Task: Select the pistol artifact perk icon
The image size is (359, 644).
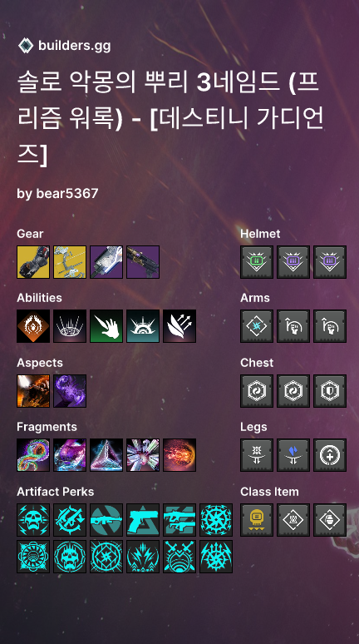Action: (x=143, y=520)
